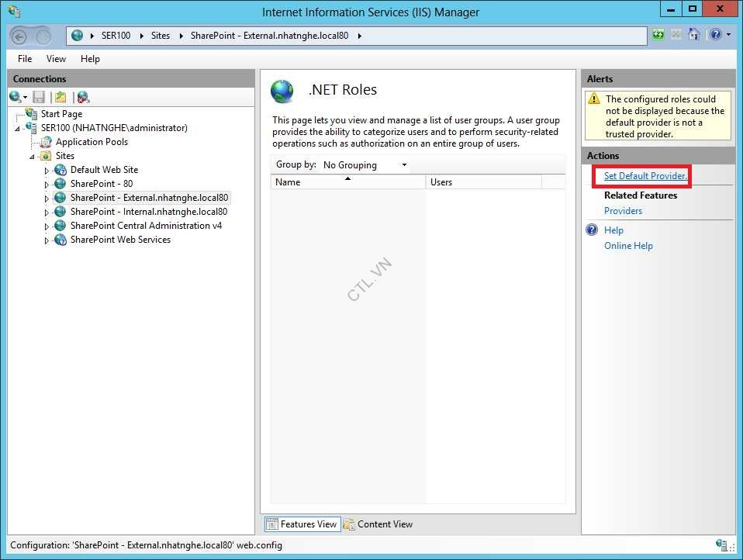Image resolution: width=743 pixels, height=560 pixels.
Task: Open the Providers related feature
Action: point(623,210)
